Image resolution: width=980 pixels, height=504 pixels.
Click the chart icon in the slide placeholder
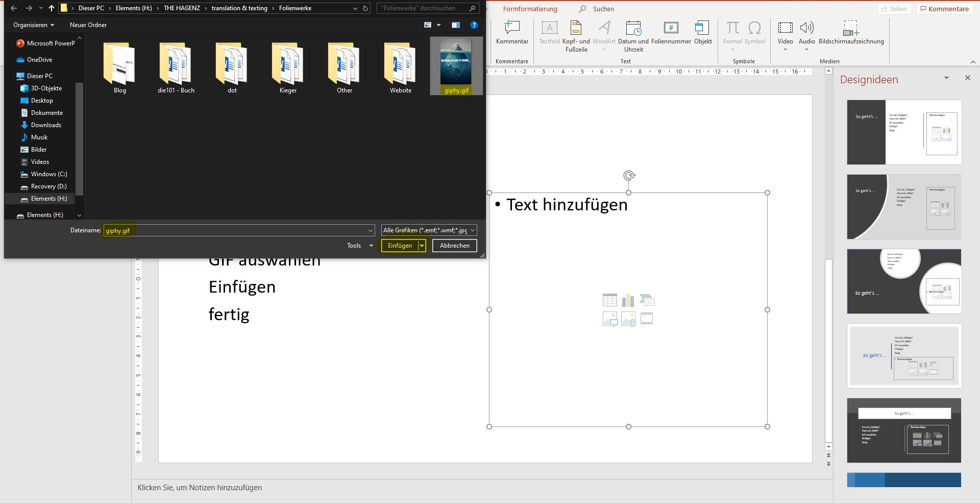[628, 300]
